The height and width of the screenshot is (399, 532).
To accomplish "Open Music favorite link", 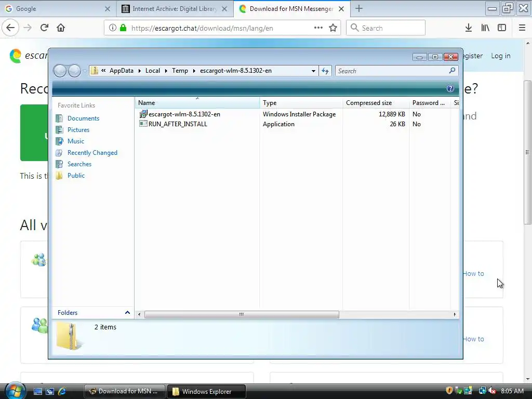I will click(x=76, y=141).
